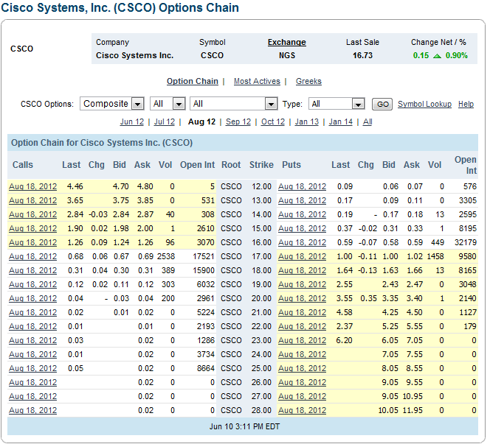Open the 27.00 strike put link

[x=302, y=396]
